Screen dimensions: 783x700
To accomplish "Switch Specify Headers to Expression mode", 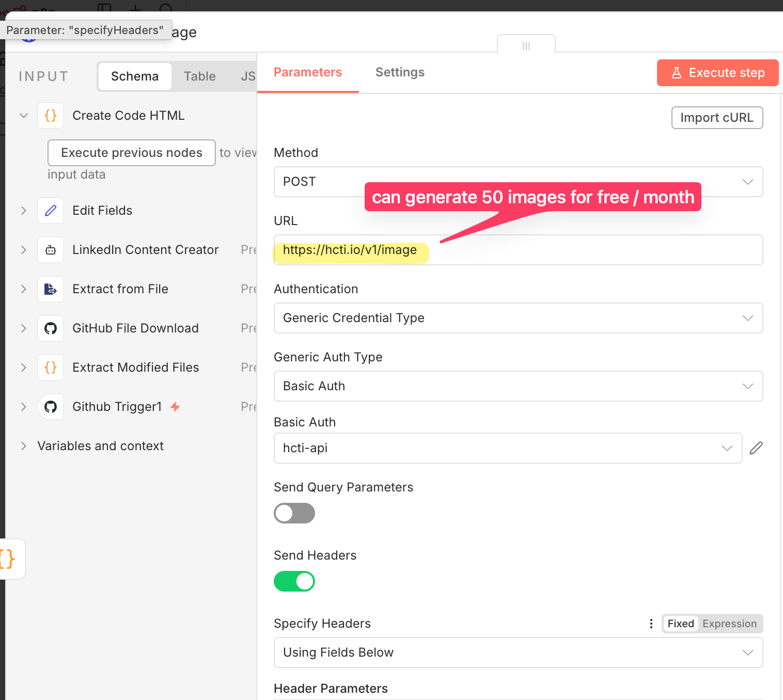I will pos(729,624).
